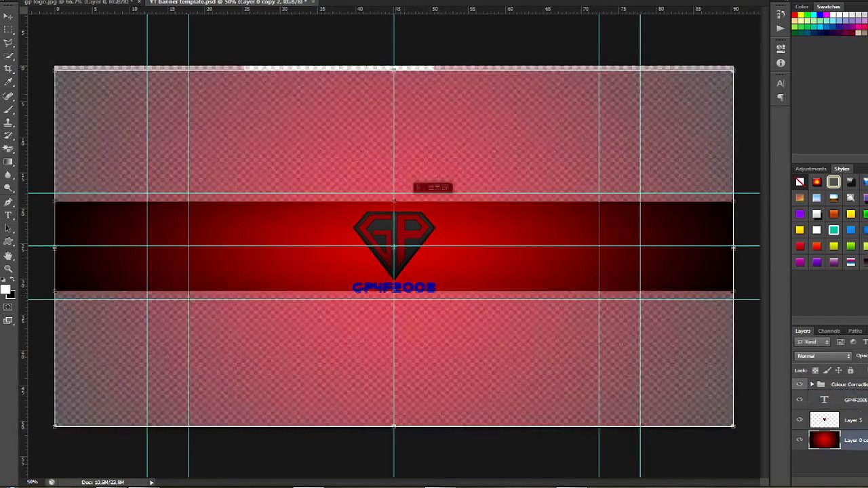Select the Quick Selection tool

[x=8, y=56]
